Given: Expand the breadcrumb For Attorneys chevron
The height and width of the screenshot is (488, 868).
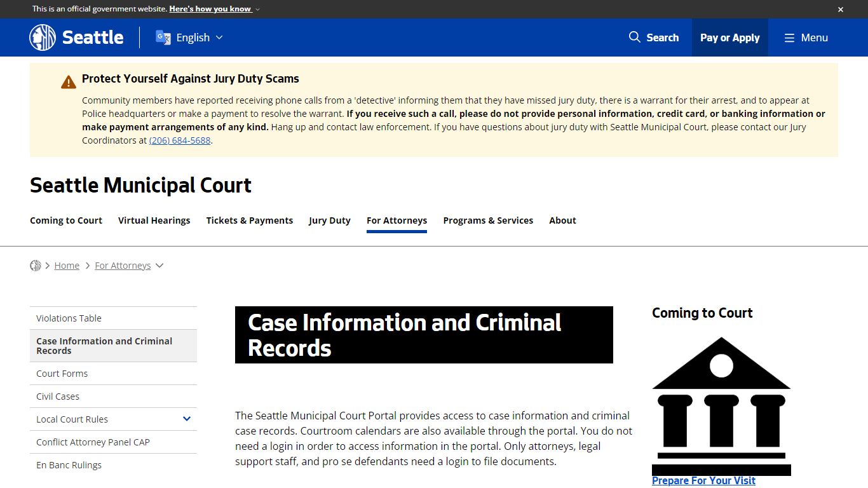Looking at the screenshot, I should click(x=159, y=266).
